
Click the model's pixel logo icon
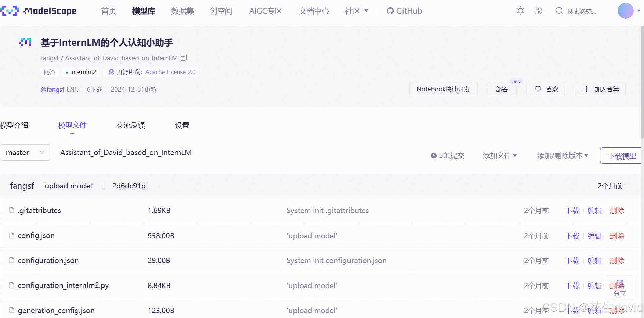tap(25, 42)
